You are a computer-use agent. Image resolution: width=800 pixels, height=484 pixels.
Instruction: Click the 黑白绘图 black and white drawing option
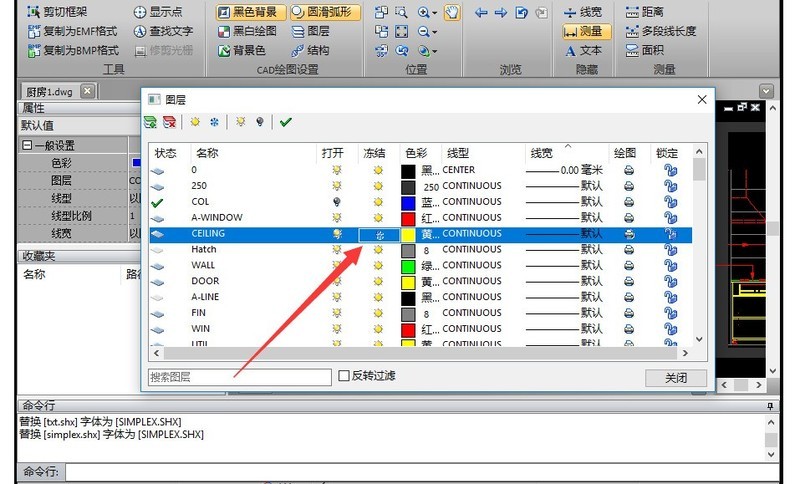[247, 31]
